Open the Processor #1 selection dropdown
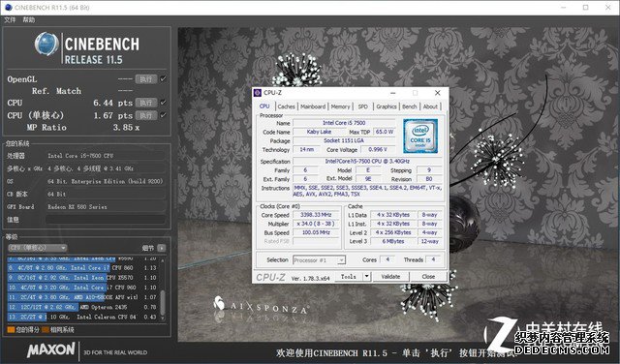The height and width of the screenshot is (364, 620). 319,260
